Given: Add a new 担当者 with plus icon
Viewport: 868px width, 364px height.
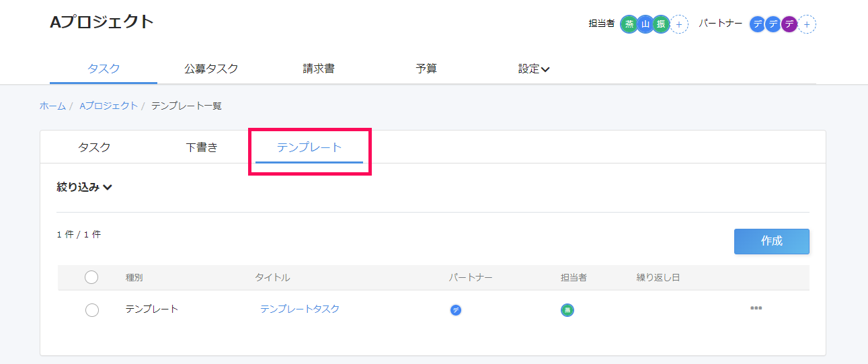Looking at the screenshot, I should 679,25.
